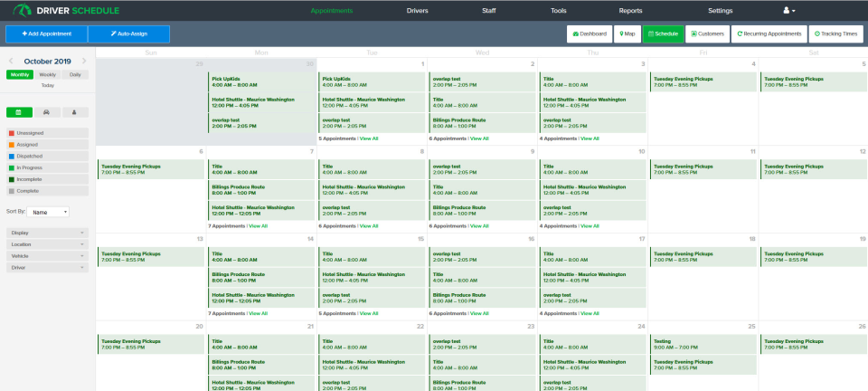Open the Drivers menu
Viewport: 868px width, 391px height.
(x=418, y=11)
